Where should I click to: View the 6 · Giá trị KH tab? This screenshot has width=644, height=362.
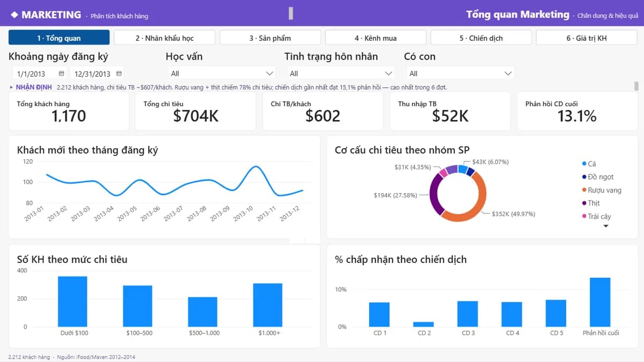coord(587,38)
